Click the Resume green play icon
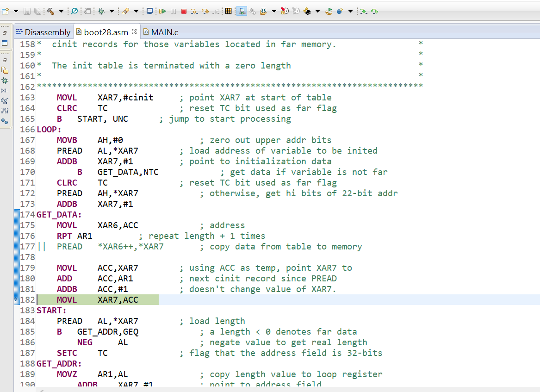This screenshot has height=392, width=540. click(x=162, y=11)
